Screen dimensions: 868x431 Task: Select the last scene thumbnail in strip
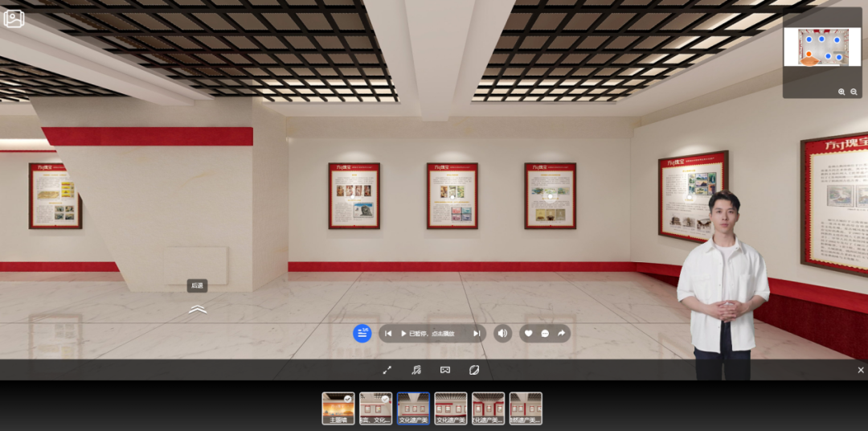click(x=526, y=408)
